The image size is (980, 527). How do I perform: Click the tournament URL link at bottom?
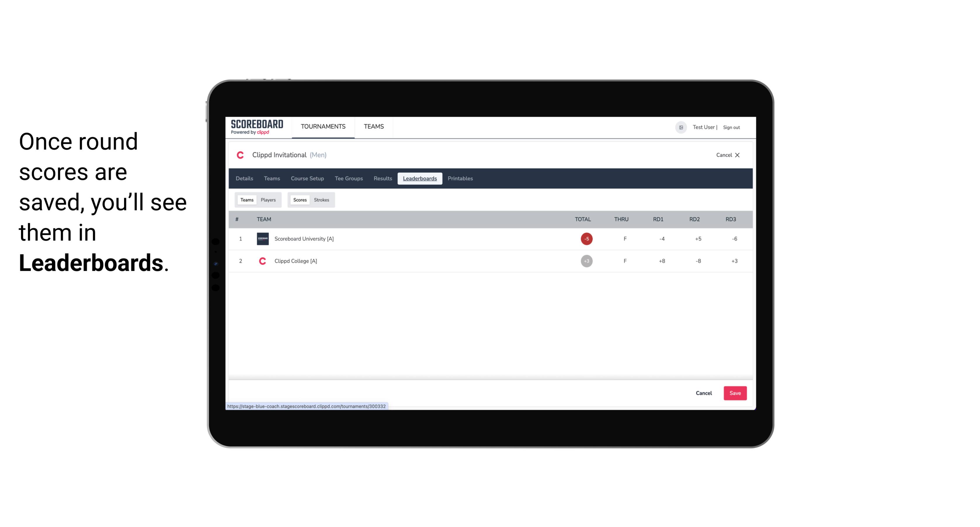307,406
